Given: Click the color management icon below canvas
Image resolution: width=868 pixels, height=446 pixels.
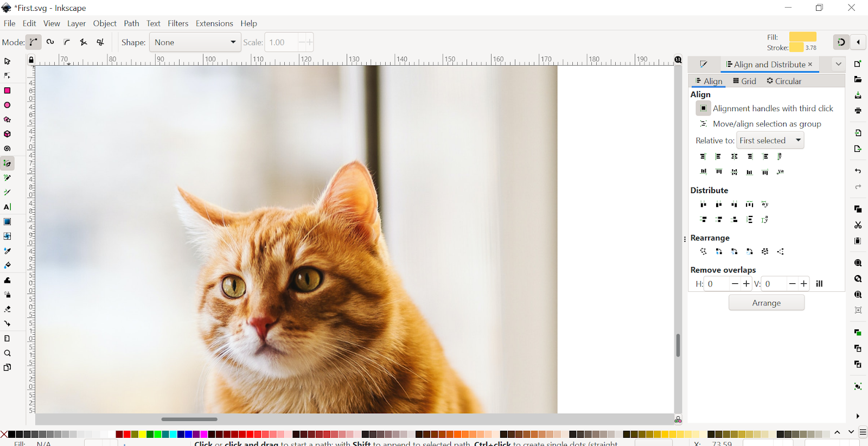Looking at the screenshot, I should click(x=678, y=419).
